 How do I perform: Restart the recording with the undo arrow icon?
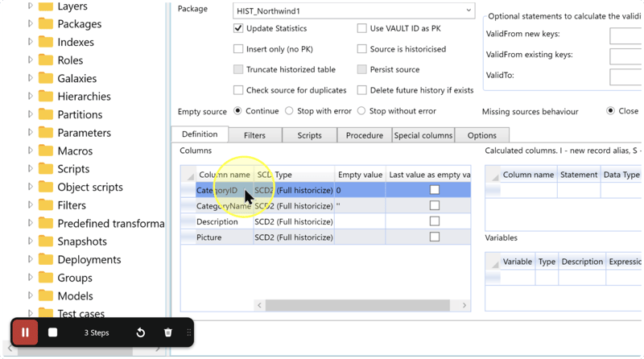(140, 332)
